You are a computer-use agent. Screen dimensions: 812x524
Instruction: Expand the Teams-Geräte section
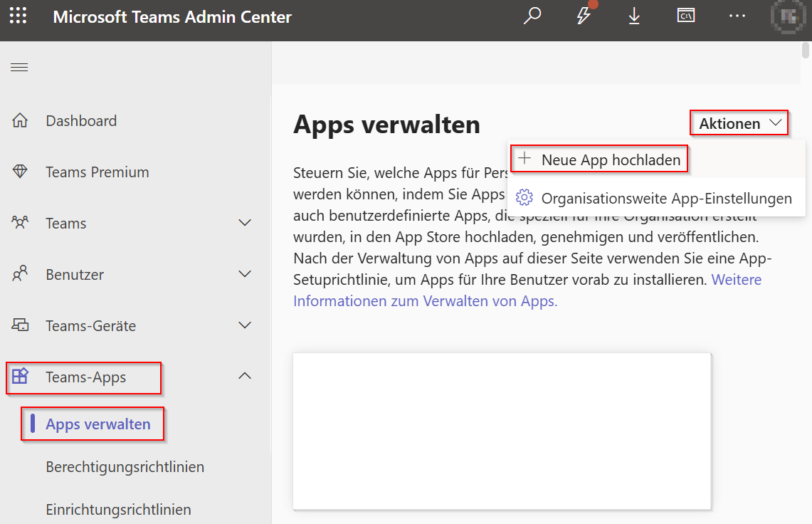point(245,325)
